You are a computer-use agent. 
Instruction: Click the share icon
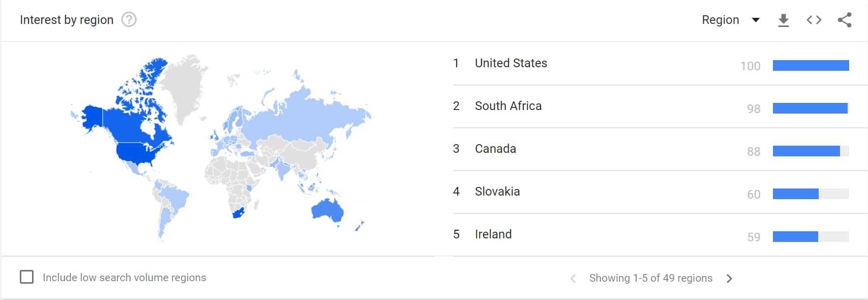pos(845,20)
